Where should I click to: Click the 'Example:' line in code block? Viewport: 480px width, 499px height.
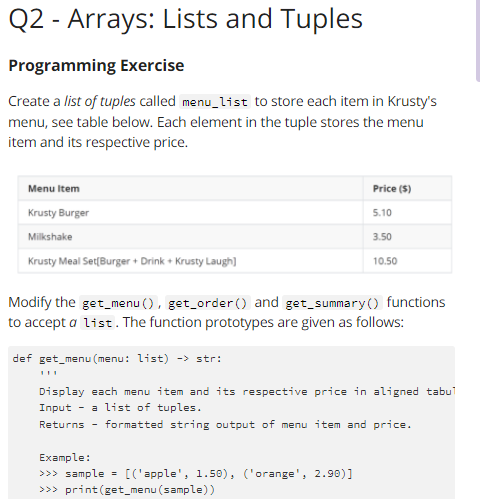[65, 457]
